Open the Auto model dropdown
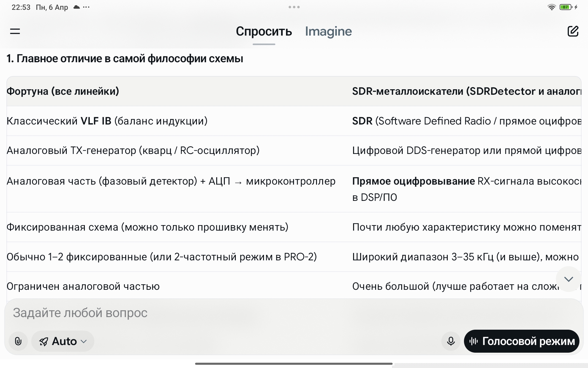This screenshot has width=588, height=368. (63, 341)
